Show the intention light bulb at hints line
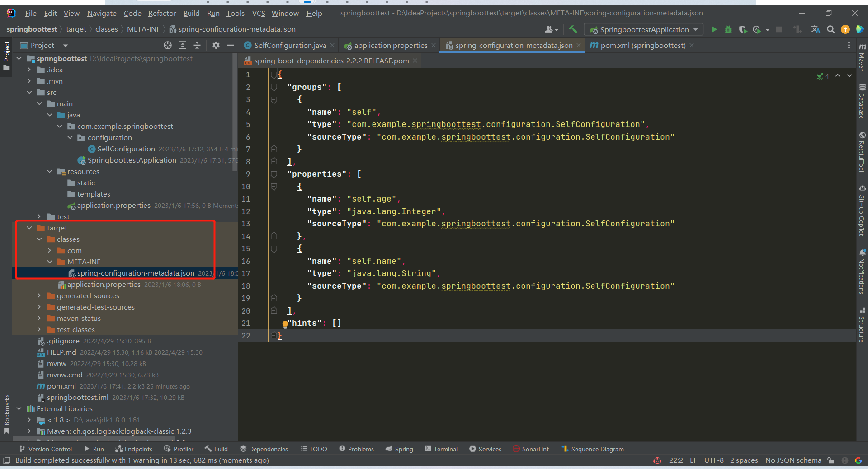Screen dimensions: 868x469 pos(285,324)
